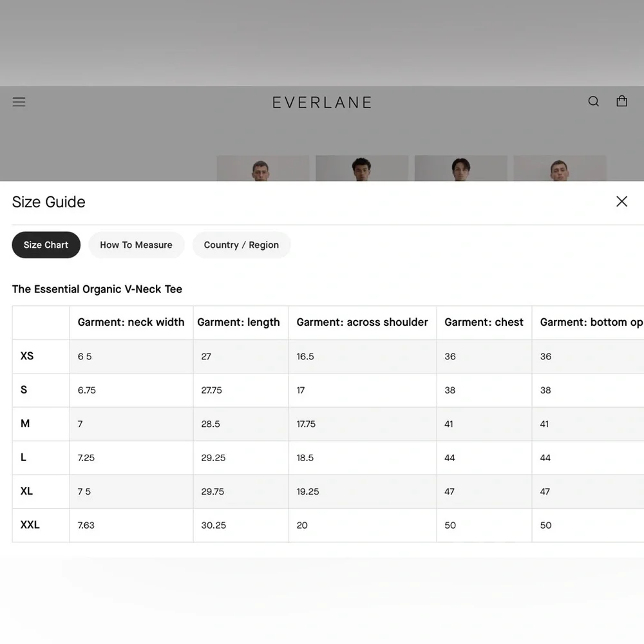The image size is (644, 644).
Task: Click the S row label
Action: [24, 390]
